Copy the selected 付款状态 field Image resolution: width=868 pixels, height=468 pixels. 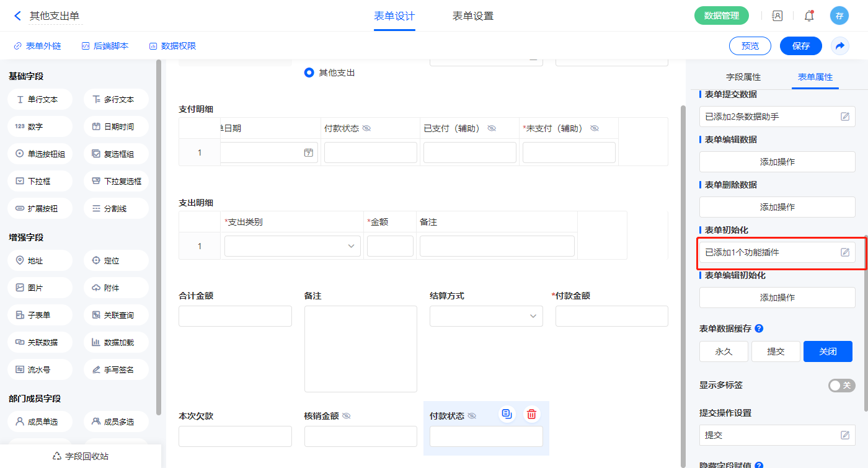point(507,414)
